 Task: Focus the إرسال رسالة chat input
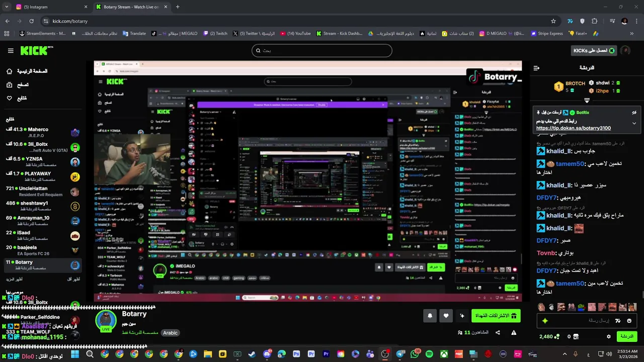[x=587, y=321]
